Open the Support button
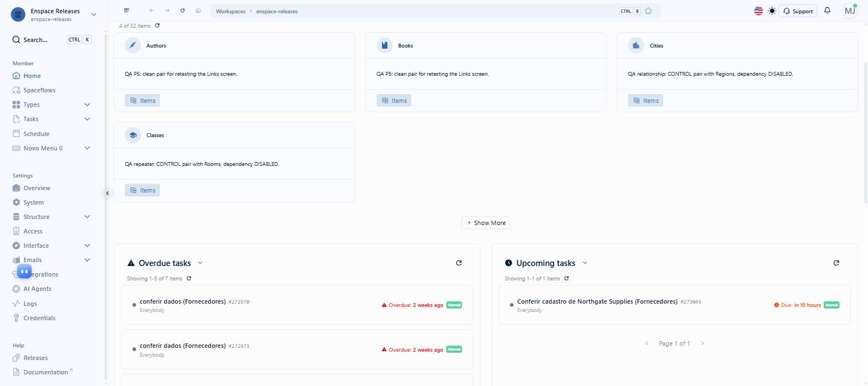Viewport: 868px width, 386px height. [798, 11]
